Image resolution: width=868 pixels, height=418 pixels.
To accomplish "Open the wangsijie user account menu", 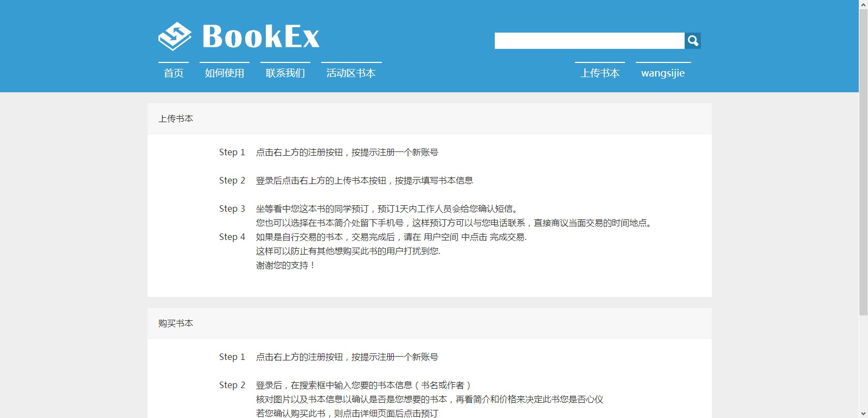I will click(x=663, y=73).
